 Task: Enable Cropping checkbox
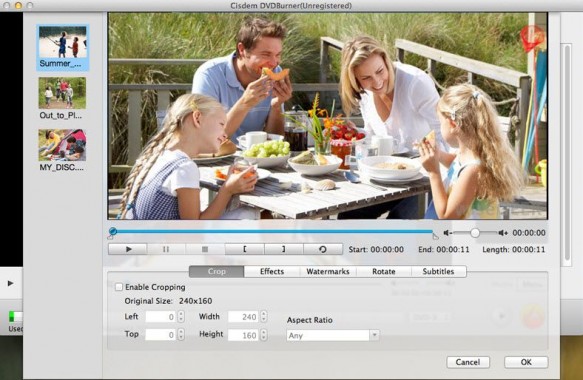119,287
